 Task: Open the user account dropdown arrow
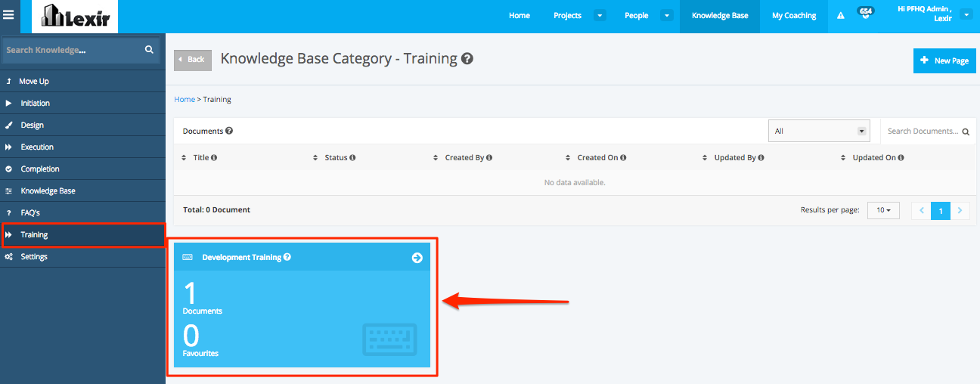pyautogui.click(x=966, y=14)
